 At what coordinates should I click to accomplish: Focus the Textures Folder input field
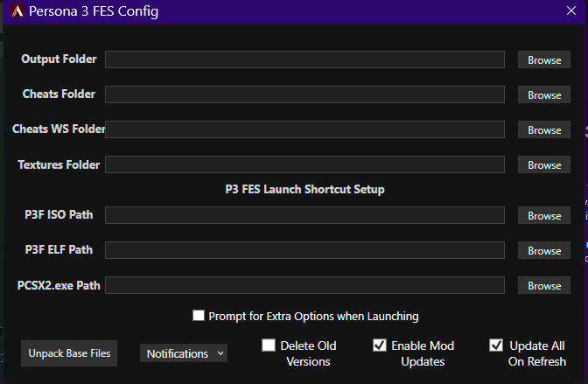(304, 164)
